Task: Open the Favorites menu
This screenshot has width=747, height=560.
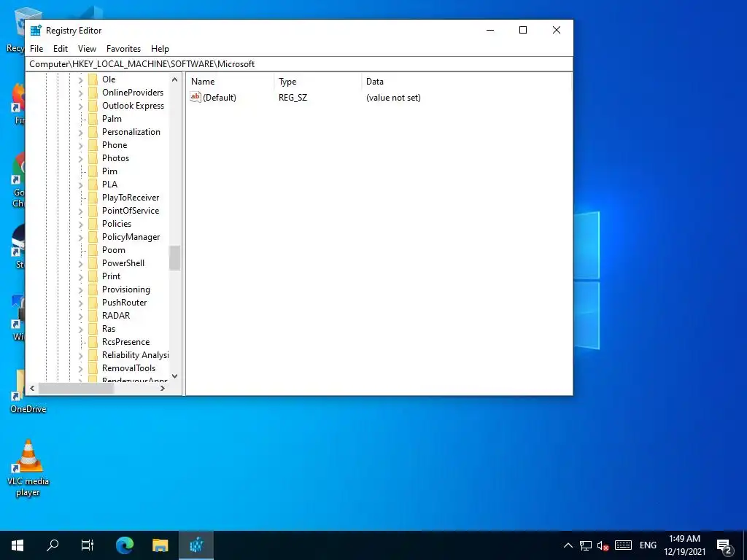Action: [x=123, y=49]
